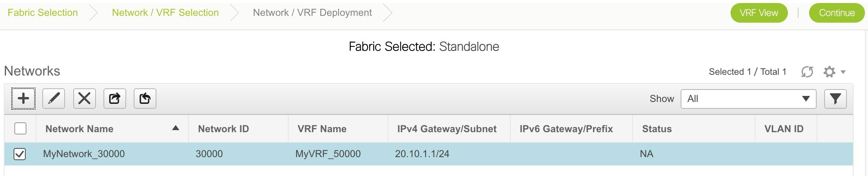Viewport: 868px width, 176px height.
Task: Go to Network / VRF Selection step
Action: point(165,12)
